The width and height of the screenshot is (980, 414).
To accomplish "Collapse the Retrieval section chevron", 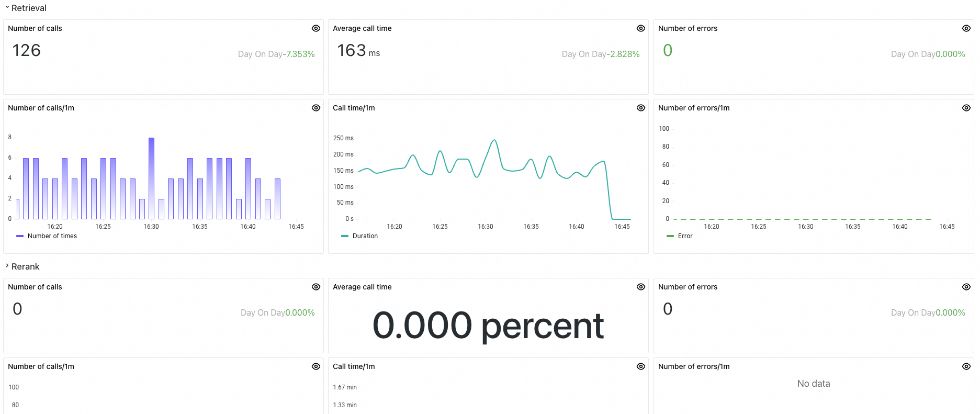I will pyautogui.click(x=7, y=8).
